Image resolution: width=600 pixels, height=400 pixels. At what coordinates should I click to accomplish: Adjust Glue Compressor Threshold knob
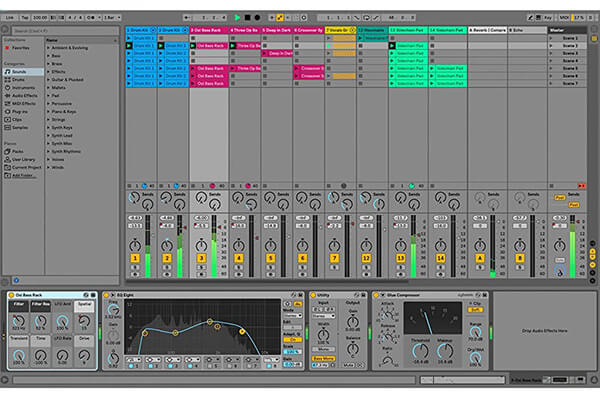tap(420, 351)
